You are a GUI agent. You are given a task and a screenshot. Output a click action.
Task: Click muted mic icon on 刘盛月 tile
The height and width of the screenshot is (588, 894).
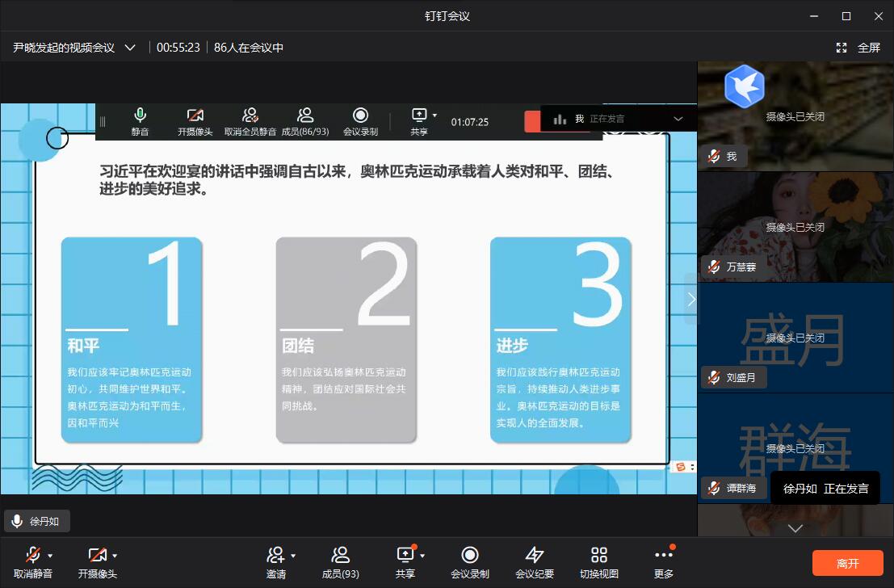pos(714,377)
